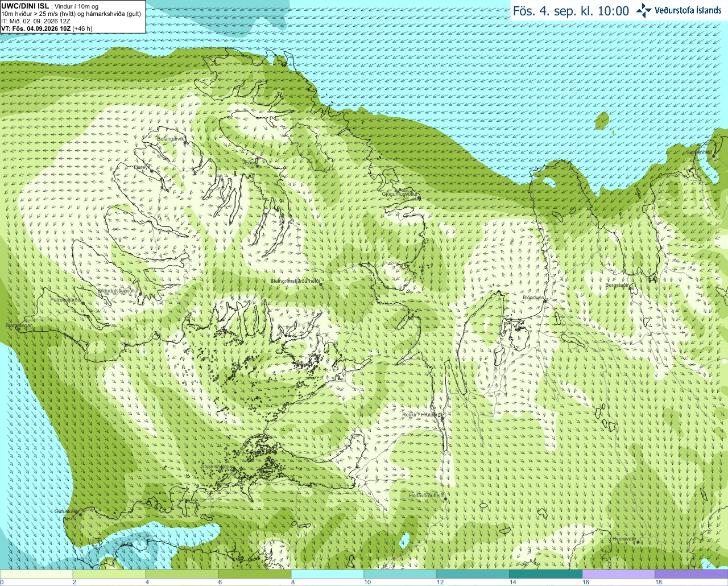Click the Siglufjörður station label
This screenshot has width=728, height=586.
pyautogui.click(x=699, y=152)
